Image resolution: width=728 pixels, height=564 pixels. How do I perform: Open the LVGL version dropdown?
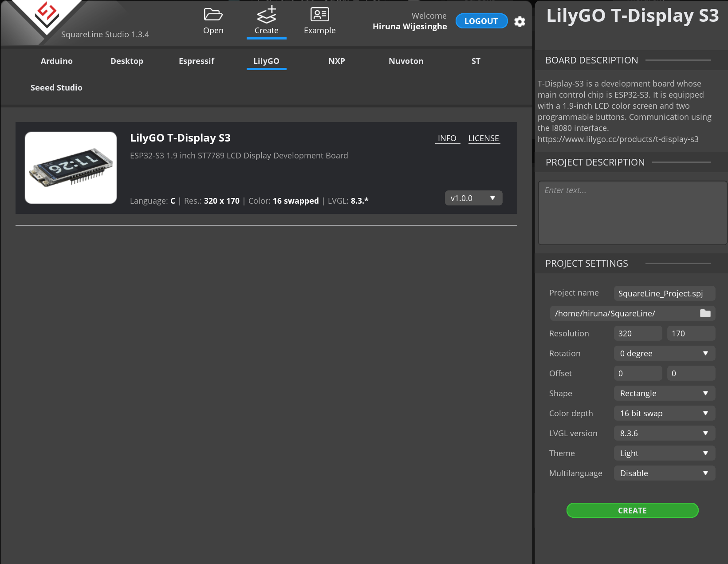[x=665, y=433]
